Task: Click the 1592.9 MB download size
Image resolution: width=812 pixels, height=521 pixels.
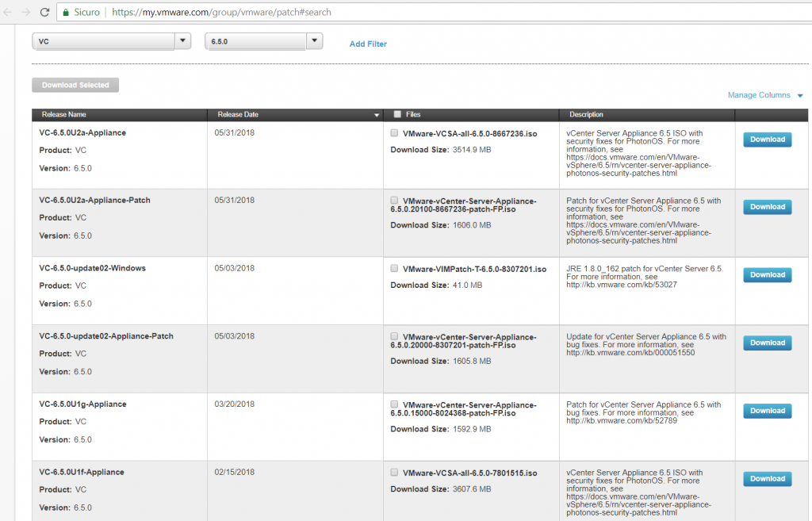Action: (472, 429)
